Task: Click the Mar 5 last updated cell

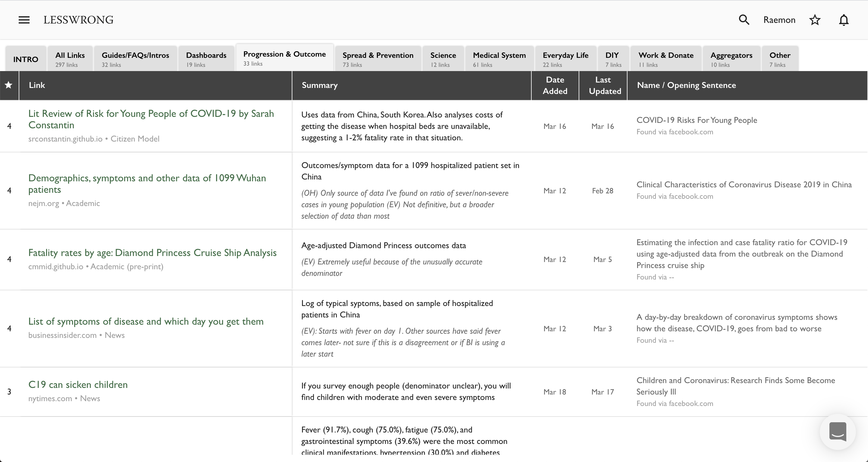Action: click(x=602, y=260)
